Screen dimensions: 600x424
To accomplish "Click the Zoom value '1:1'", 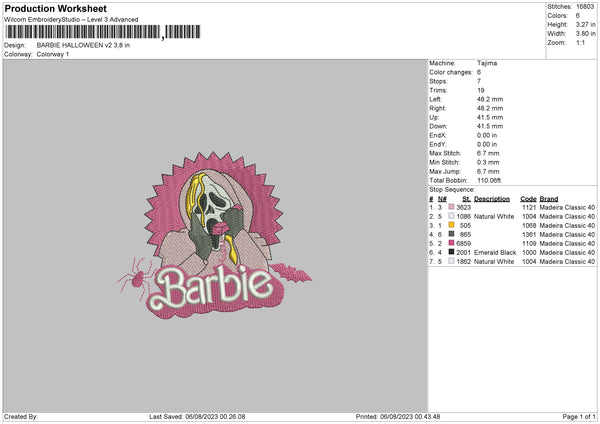I will [x=580, y=43].
